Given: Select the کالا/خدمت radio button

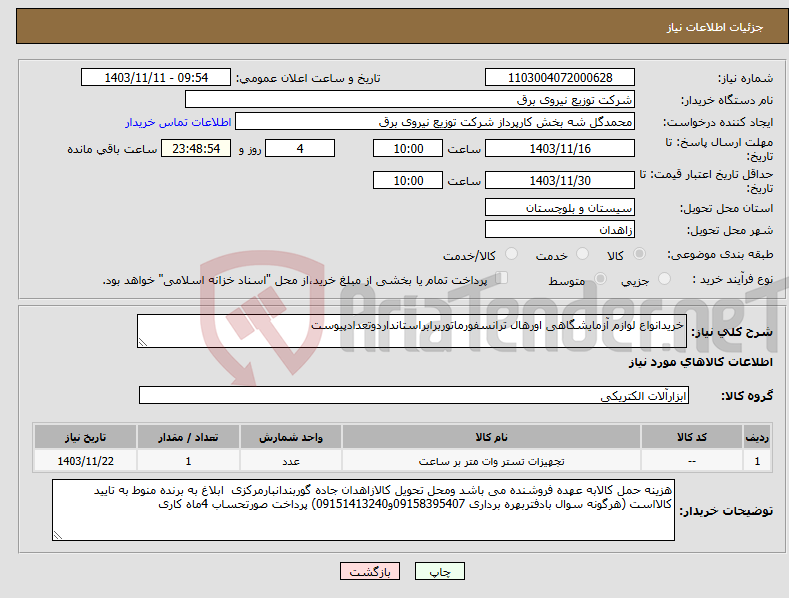Looking at the screenshot, I should click(x=511, y=254).
